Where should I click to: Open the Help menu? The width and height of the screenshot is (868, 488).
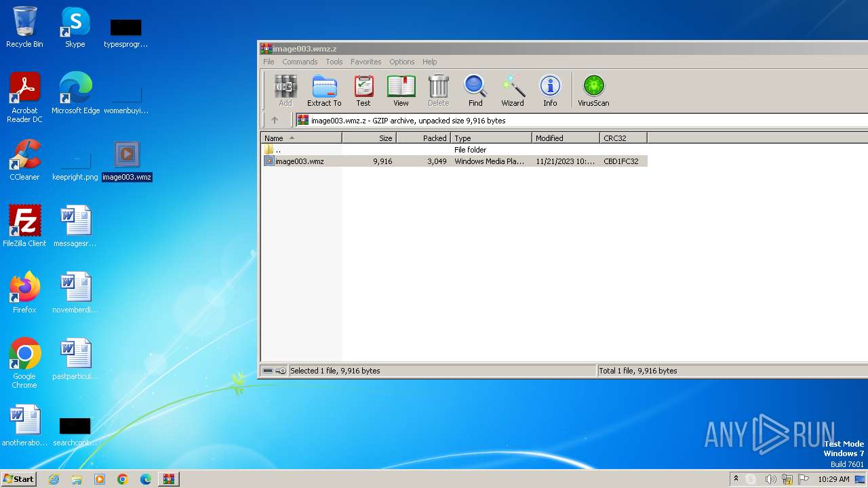(430, 62)
